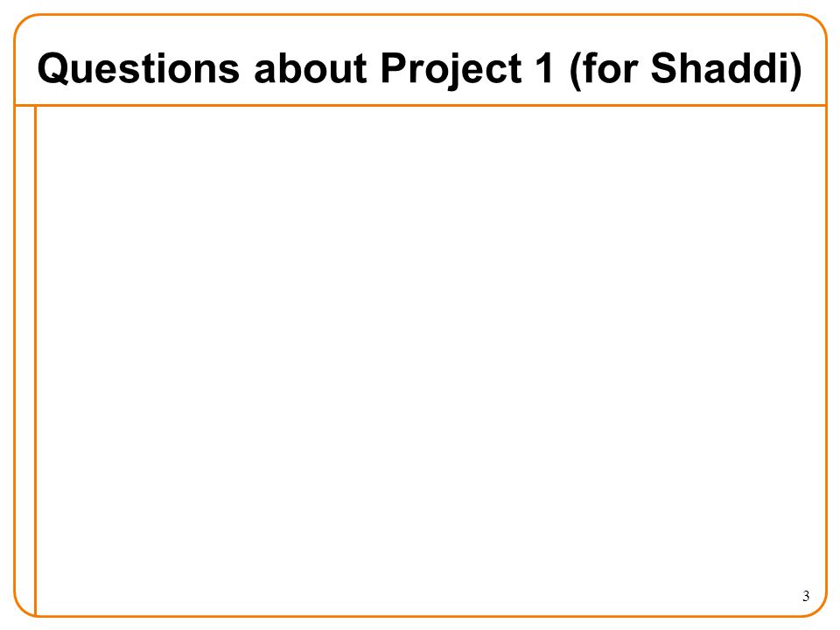Click the opening parenthesis before "for"
This screenshot has width=840, height=630.
click(x=574, y=71)
